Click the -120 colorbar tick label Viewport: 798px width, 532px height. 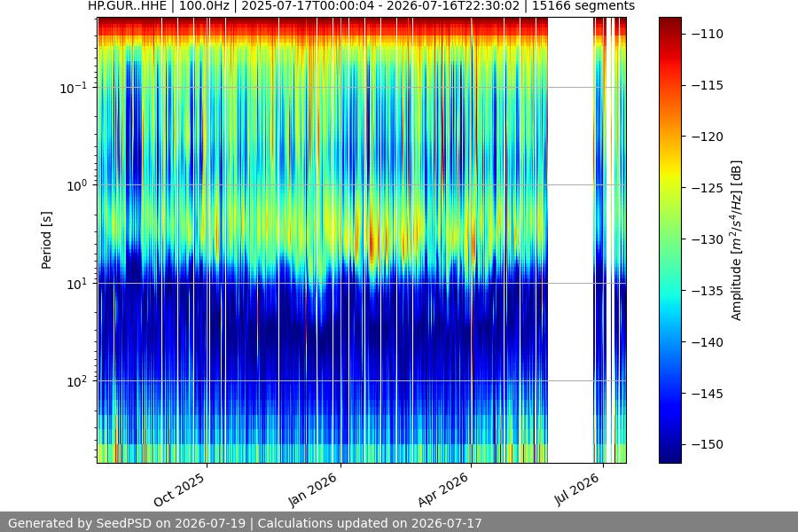[x=708, y=137]
